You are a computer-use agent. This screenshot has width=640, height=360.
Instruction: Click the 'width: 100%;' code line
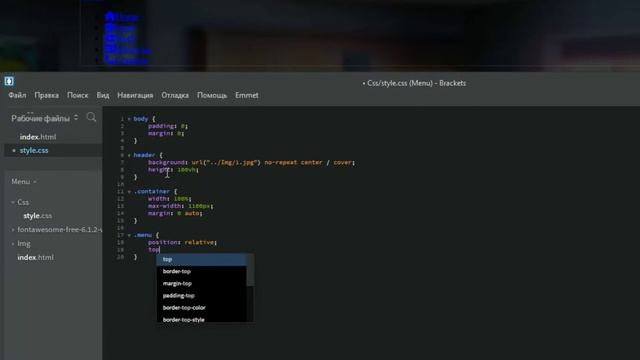click(170, 199)
